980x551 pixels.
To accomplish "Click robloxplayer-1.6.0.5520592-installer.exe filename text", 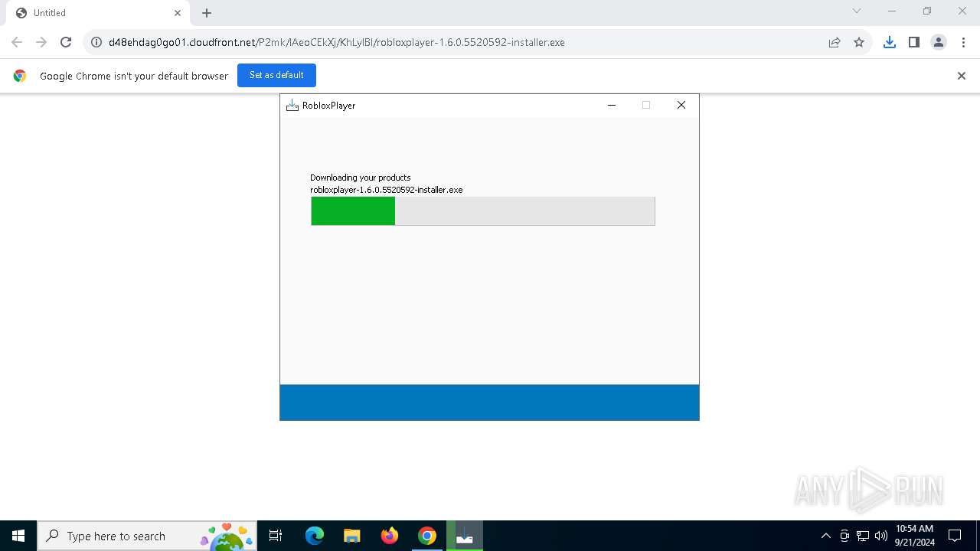I will pos(386,190).
